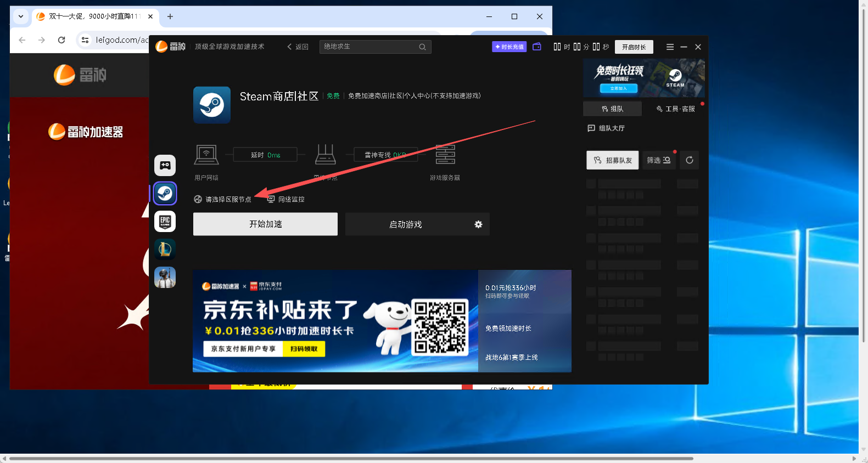Switch to 工具·客服 tab
868x463 pixels.
675,109
